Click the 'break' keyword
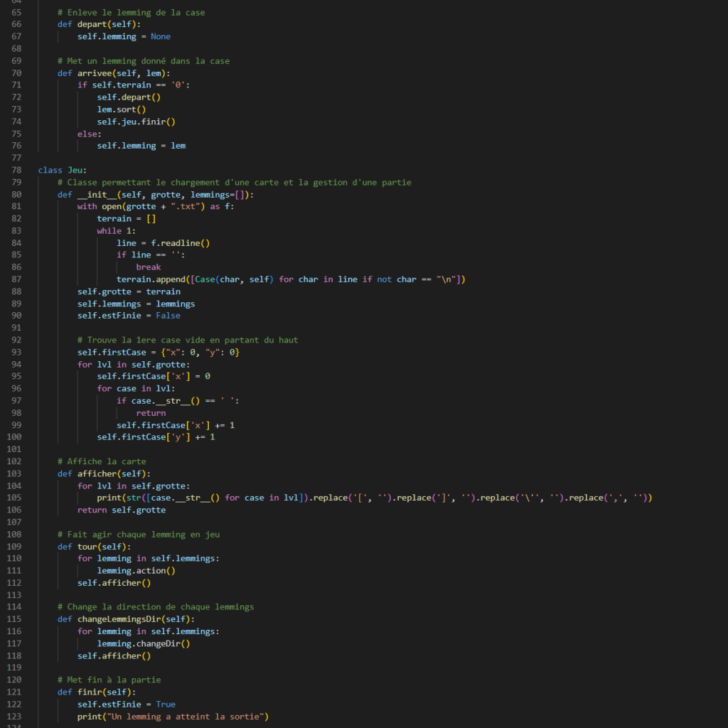 click(148, 267)
